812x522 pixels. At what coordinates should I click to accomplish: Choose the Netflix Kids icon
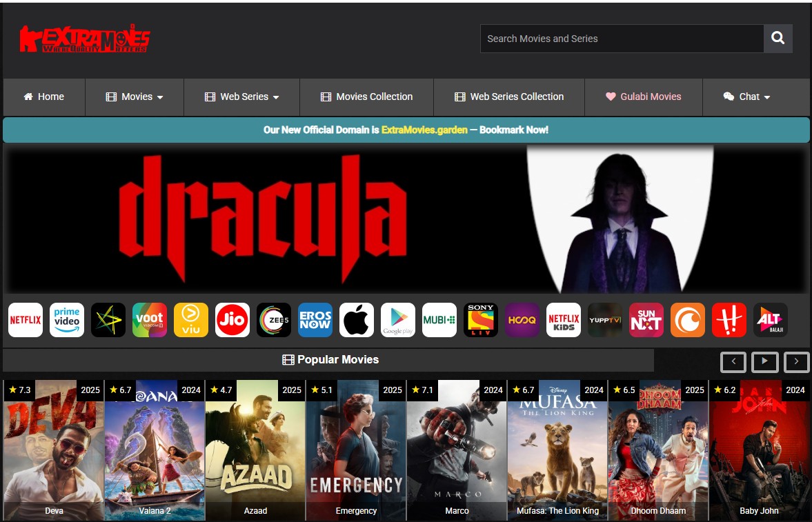(x=564, y=320)
